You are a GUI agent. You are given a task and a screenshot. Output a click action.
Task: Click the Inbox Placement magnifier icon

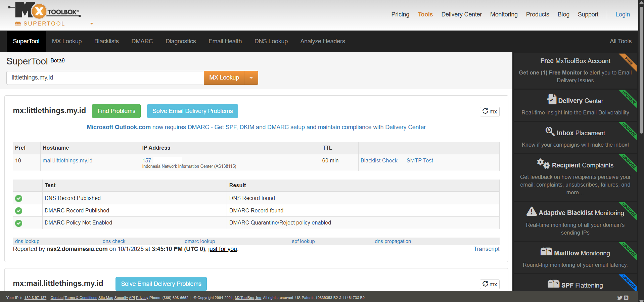(x=550, y=131)
